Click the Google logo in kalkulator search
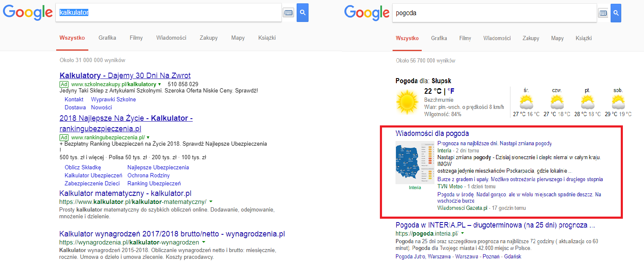Viewport: 644px width, 266px height. click(x=27, y=13)
